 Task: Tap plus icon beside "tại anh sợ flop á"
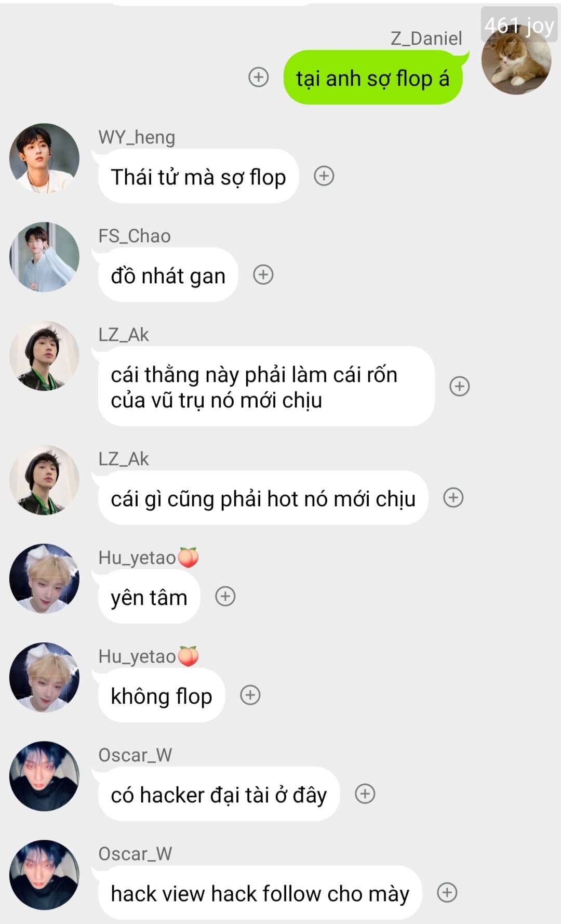(x=259, y=77)
